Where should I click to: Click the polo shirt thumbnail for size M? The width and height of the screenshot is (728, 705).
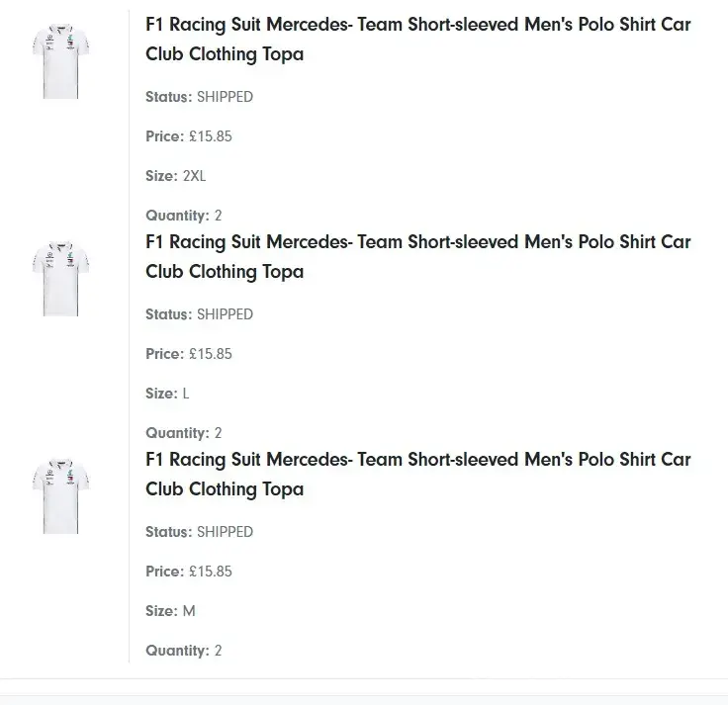60,496
